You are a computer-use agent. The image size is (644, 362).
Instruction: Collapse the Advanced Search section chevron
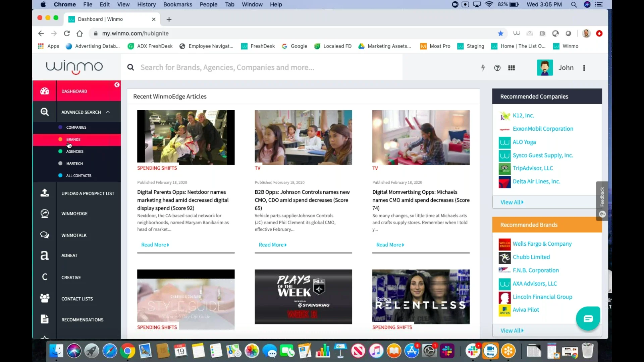coord(108,112)
